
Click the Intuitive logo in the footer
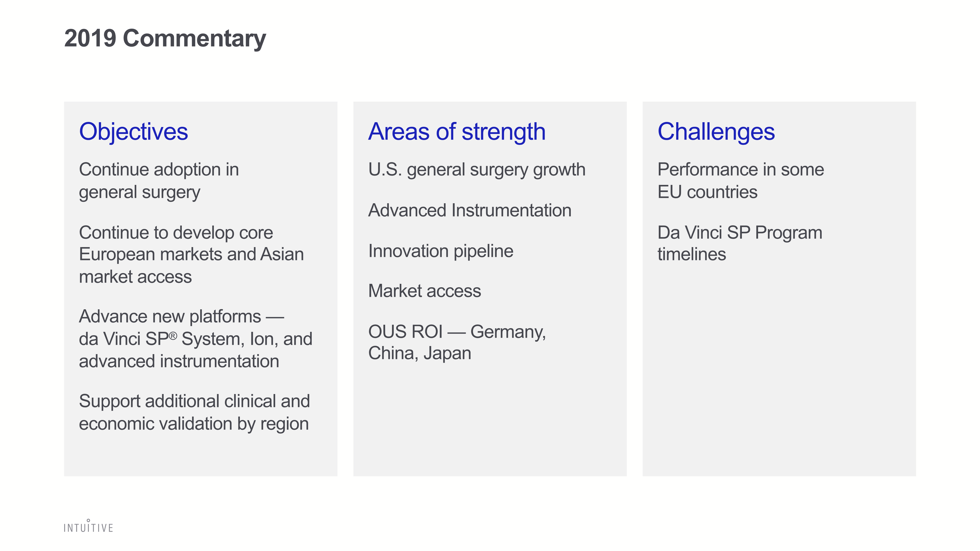pyautogui.click(x=88, y=527)
